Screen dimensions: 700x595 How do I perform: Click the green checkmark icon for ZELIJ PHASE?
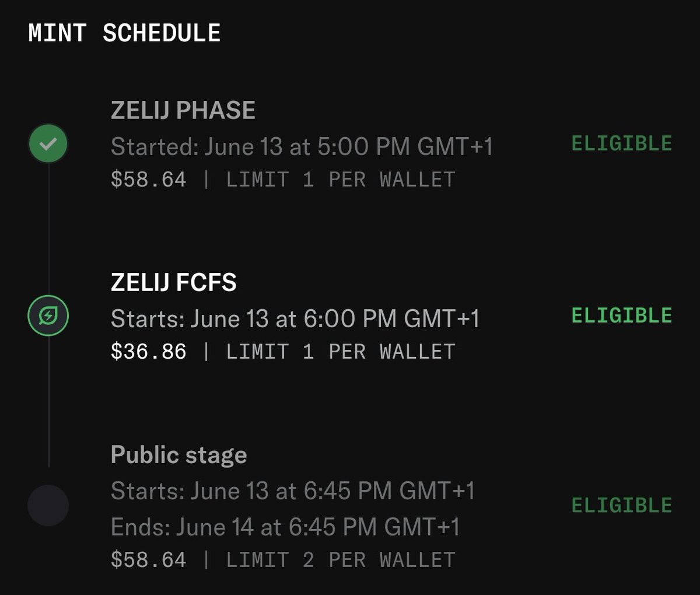[48, 143]
